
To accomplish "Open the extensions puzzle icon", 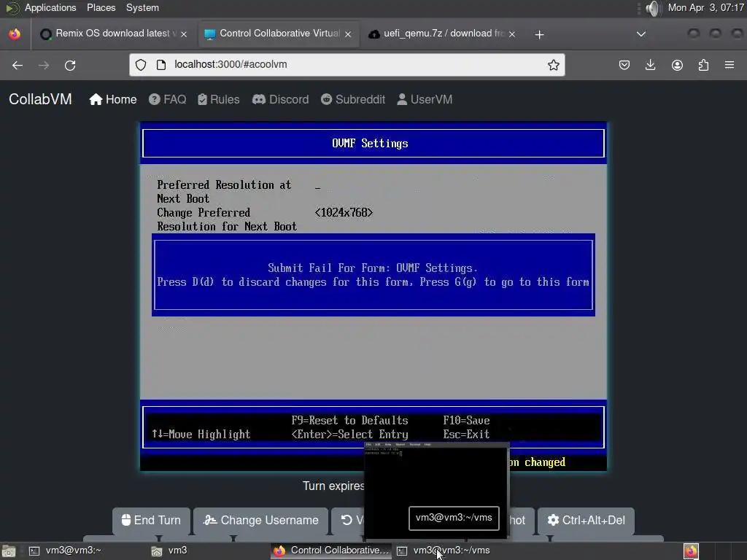I will [x=703, y=65].
